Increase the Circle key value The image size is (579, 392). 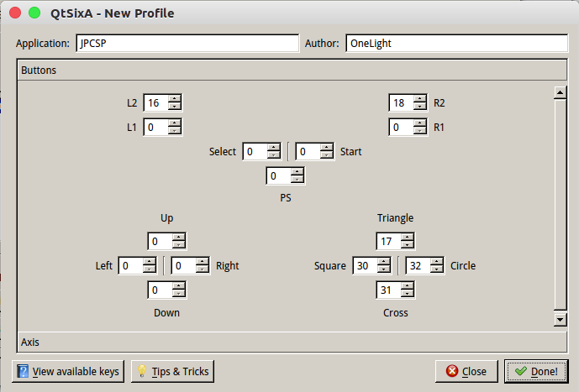pos(437,262)
